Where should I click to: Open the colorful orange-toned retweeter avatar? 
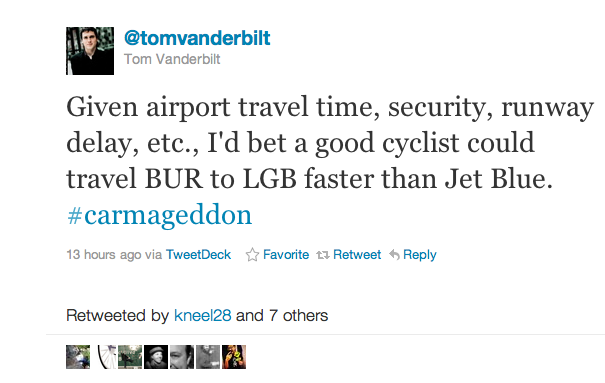tap(234, 357)
